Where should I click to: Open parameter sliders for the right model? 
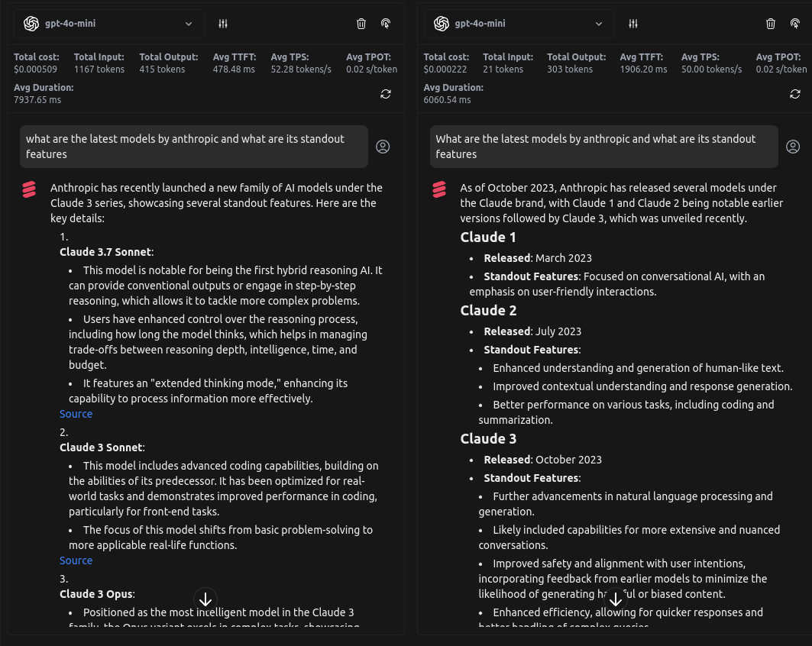pos(632,24)
